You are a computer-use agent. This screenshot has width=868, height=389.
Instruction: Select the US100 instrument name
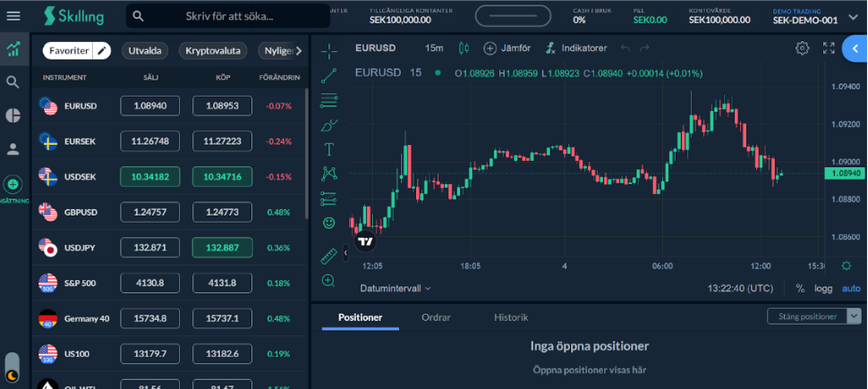(x=77, y=353)
